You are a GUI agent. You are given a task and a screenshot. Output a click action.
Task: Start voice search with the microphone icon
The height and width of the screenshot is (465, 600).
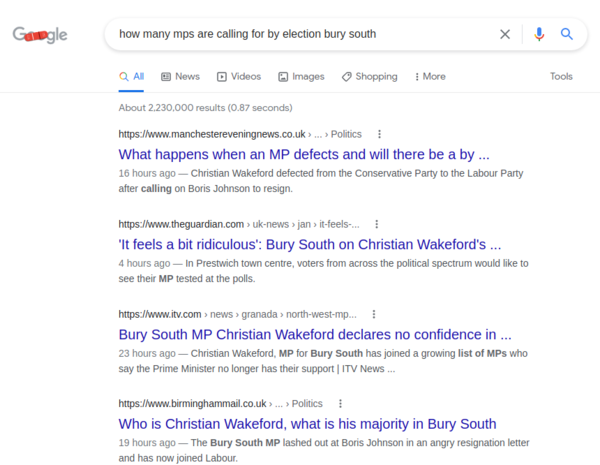pos(539,34)
